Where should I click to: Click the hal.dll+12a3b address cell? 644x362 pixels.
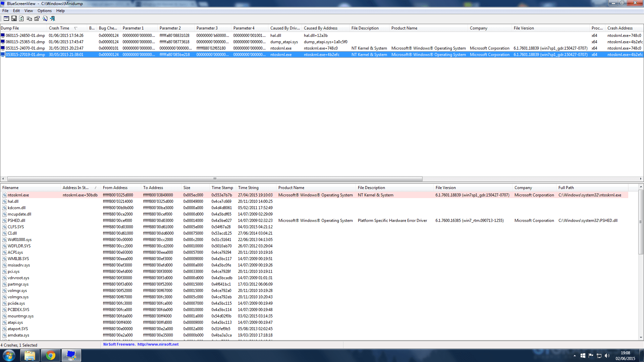(316, 36)
